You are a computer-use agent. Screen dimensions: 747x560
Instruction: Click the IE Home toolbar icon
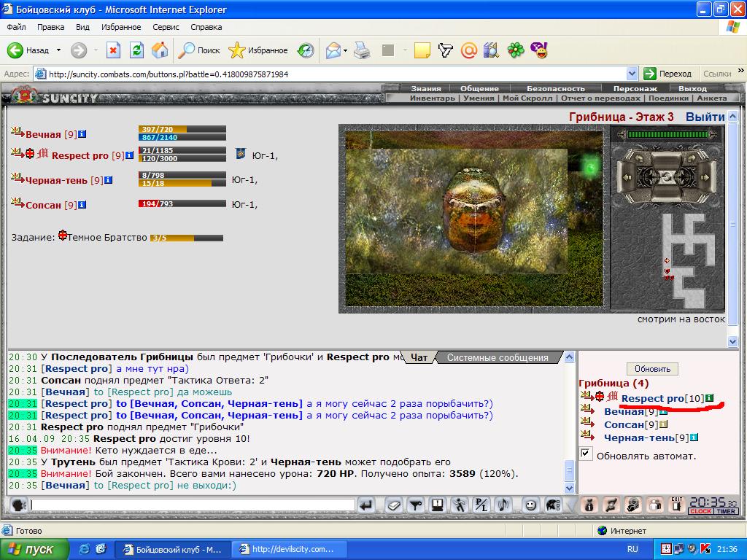click(160, 50)
